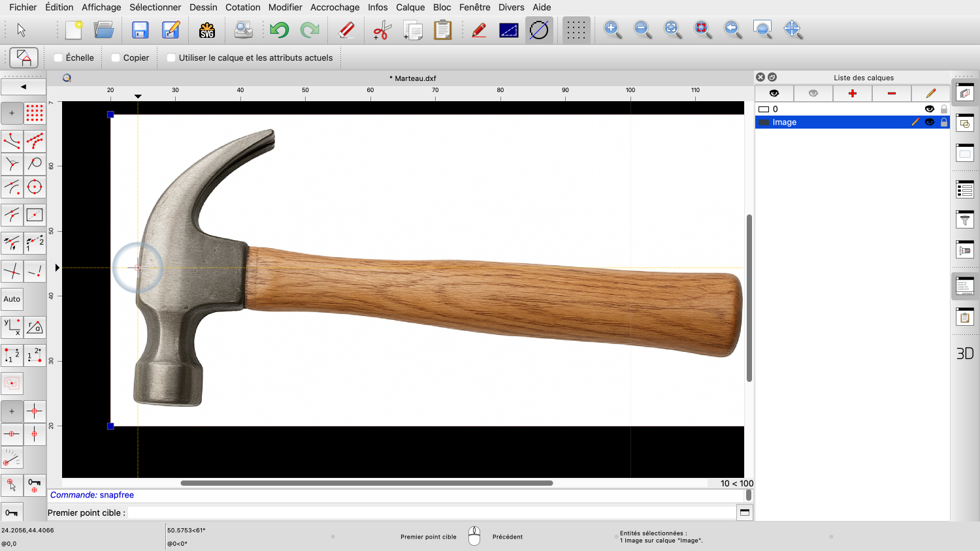This screenshot has width=980, height=551.
Task: Hide the Image layer using eye icon
Action: (x=929, y=122)
